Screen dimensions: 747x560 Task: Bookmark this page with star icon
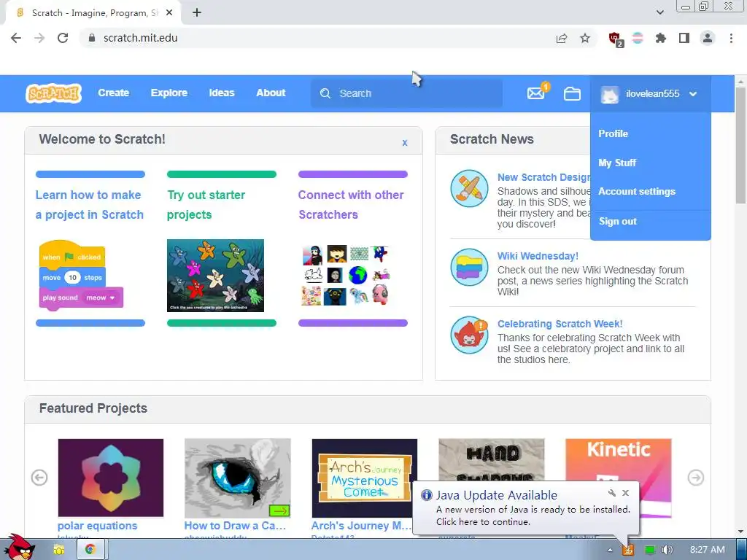585,38
